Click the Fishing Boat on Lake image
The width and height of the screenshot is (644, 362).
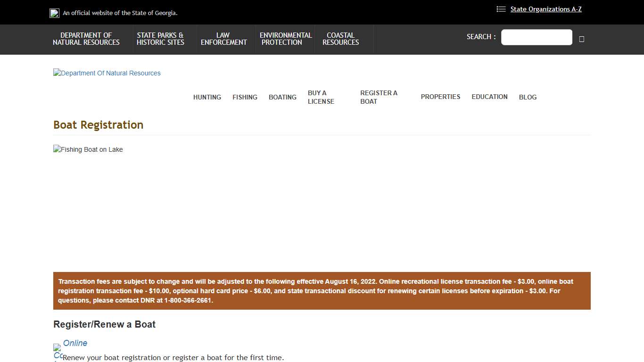point(88,149)
